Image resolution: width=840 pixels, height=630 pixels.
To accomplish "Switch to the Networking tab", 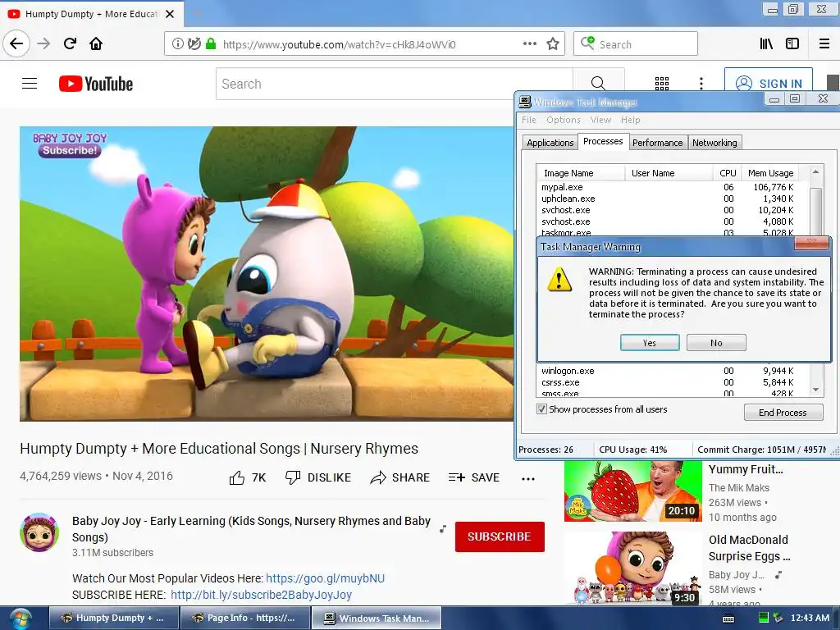I will tap(714, 143).
